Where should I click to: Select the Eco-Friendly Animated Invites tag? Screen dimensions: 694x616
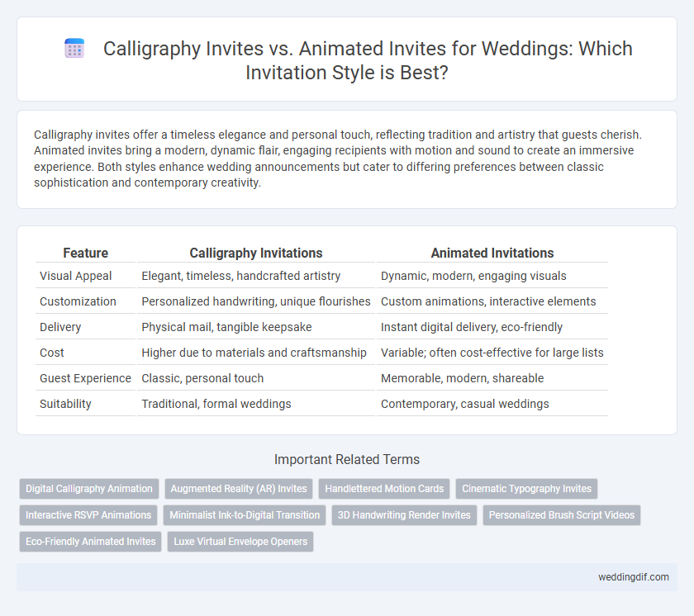[x=90, y=542]
